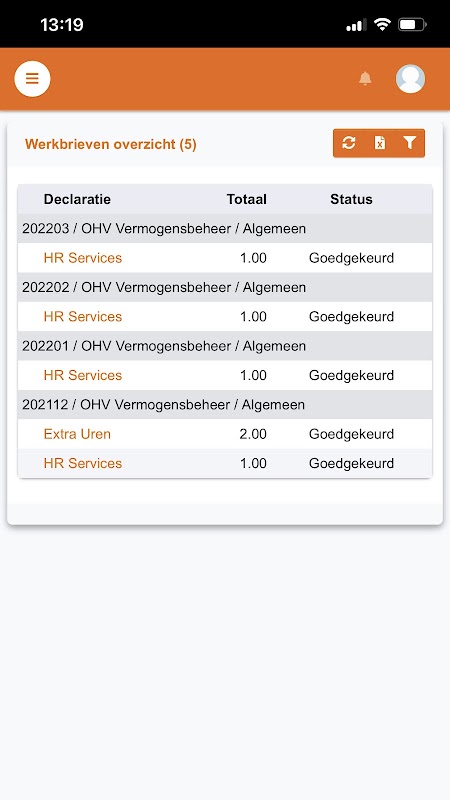Click the Werkbrieven overzicht (5) title
The height and width of the screenshot is (800, 450).
111,144
